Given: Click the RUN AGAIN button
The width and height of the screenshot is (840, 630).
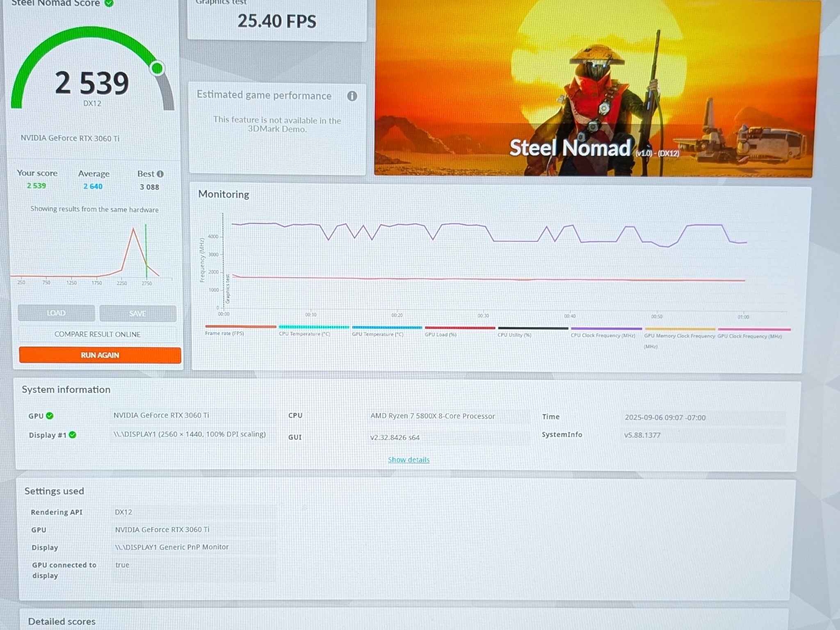Looking at the screenshot, I should pos(100,355).
